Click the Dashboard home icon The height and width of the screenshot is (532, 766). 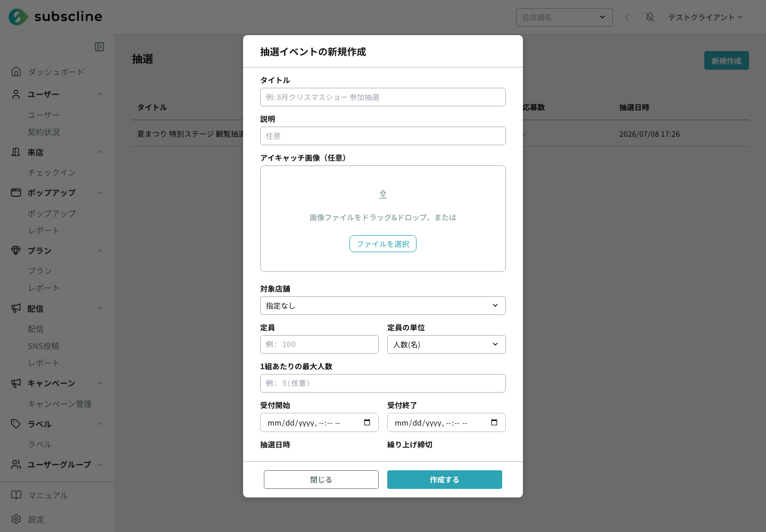point(16,71)
